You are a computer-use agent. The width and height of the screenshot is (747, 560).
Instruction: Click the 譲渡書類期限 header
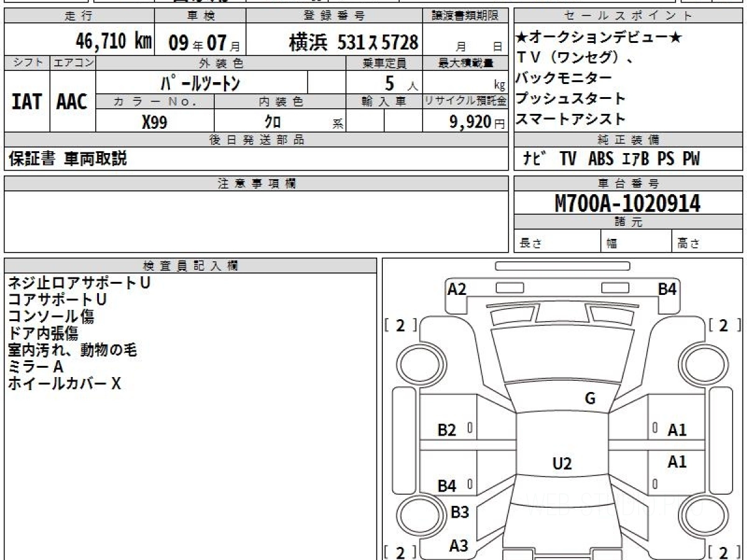coord(466,16)
